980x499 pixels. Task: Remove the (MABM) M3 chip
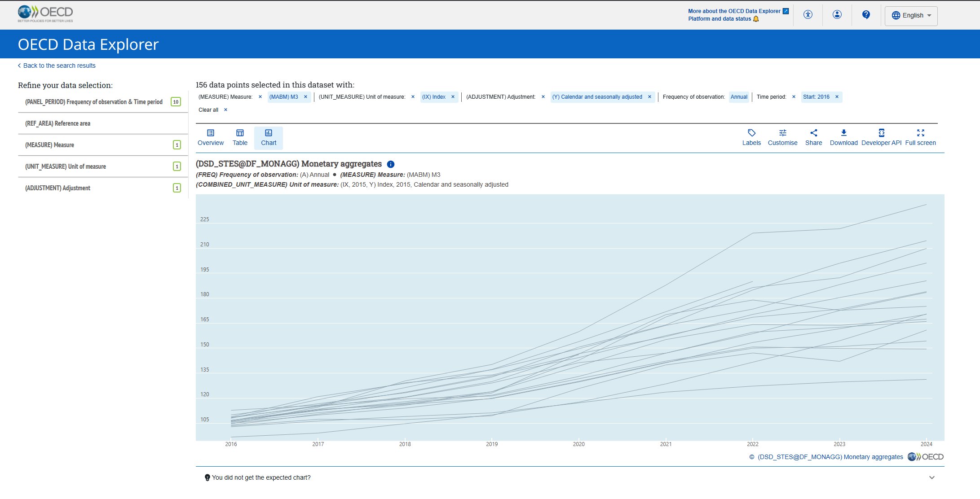[305, 97]
